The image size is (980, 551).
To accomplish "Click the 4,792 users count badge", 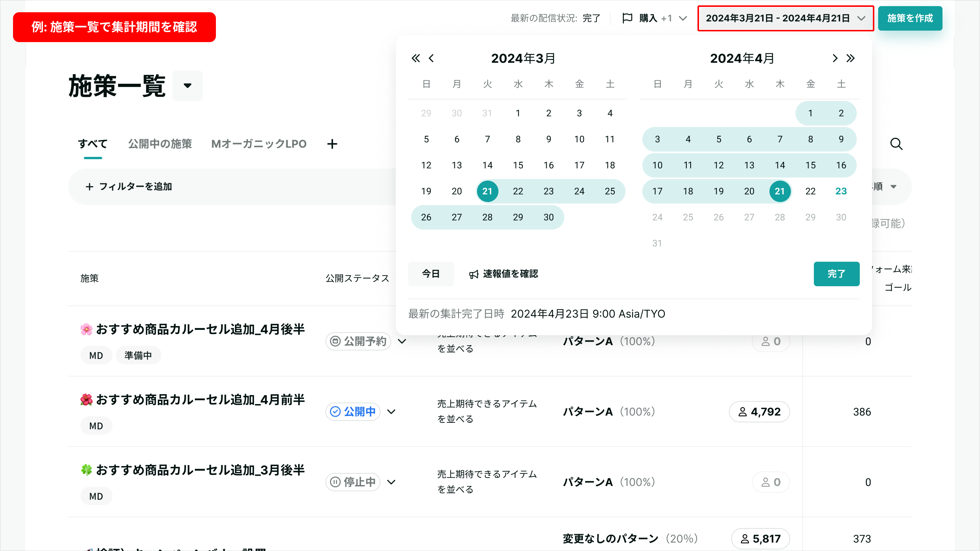I will point(759,412).
